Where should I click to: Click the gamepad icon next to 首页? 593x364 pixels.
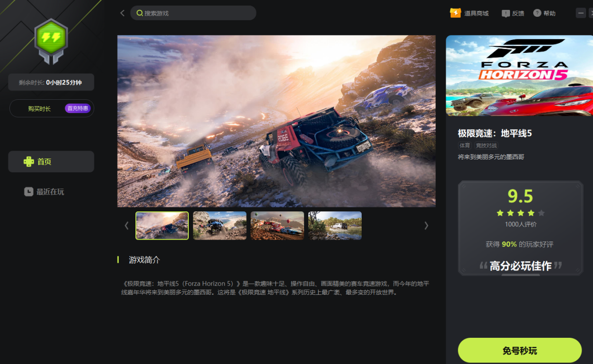[x=29, y=162]
